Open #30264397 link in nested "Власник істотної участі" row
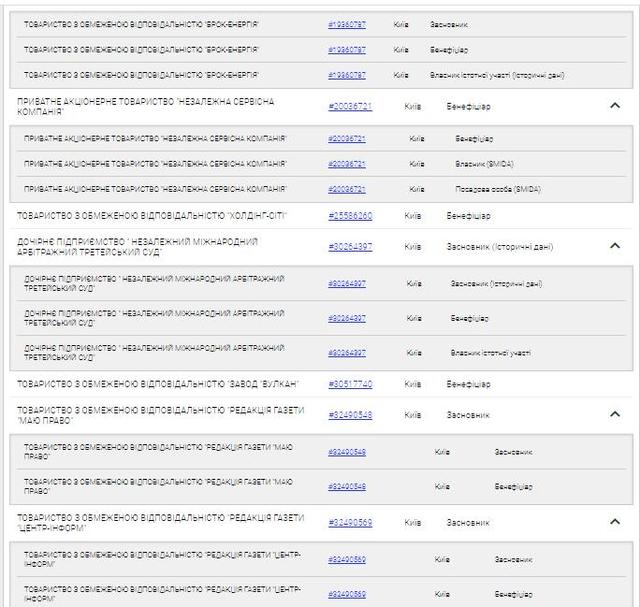Viewport: 640px width, 607px height. point(347,352)
